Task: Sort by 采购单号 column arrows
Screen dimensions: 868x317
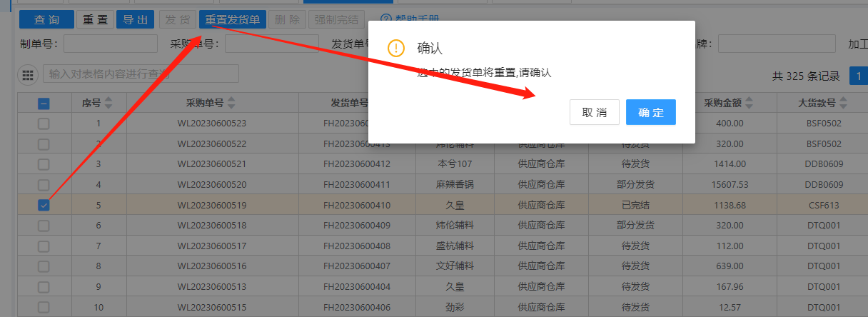Action: click(231, 104)
